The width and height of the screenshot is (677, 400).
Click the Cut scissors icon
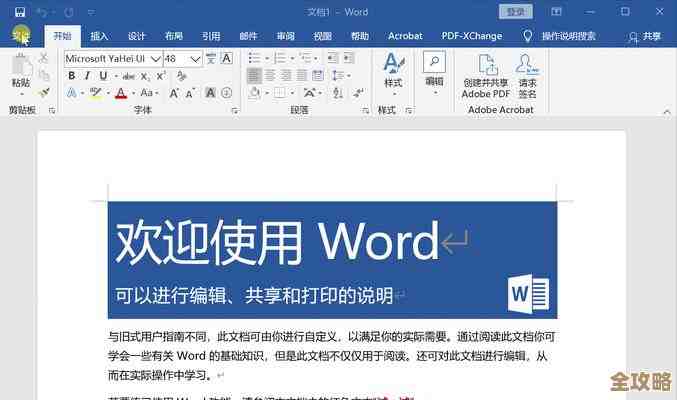[43, 58]
